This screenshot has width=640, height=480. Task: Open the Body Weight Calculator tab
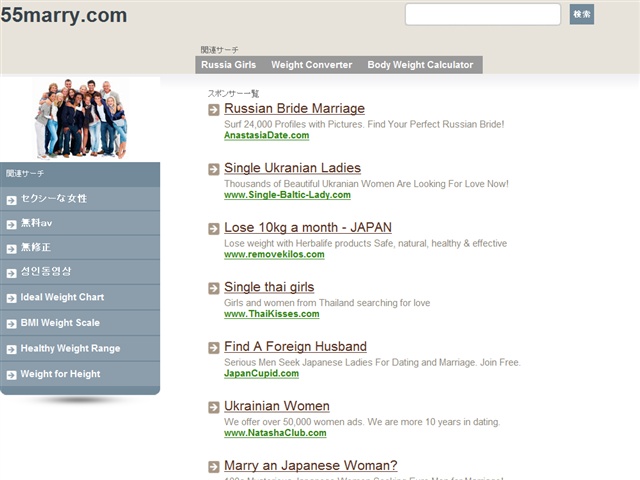[x=420, y=65]
